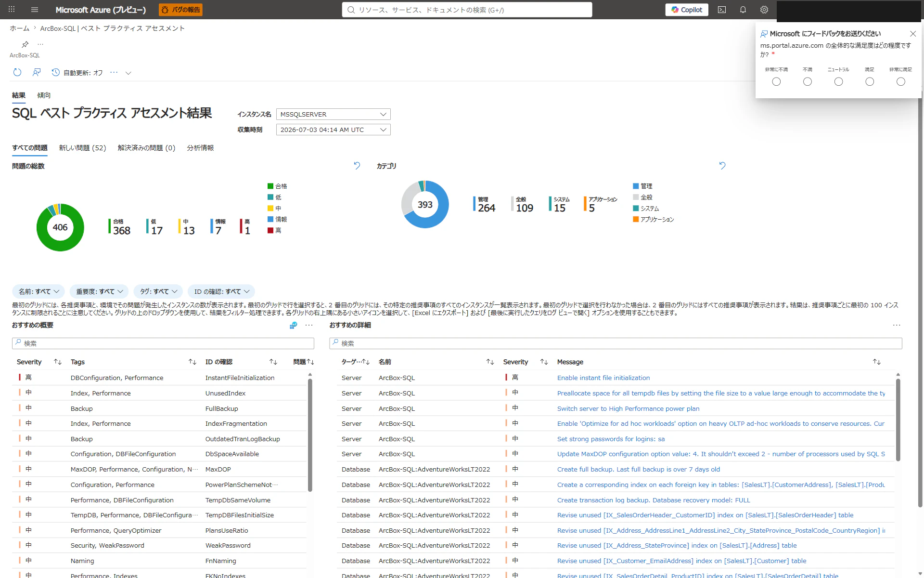Screen dimensions: 924x578
Task: Click the feedback person icon in toolbar
Action: pyautogui.click(x=37, y=72)
